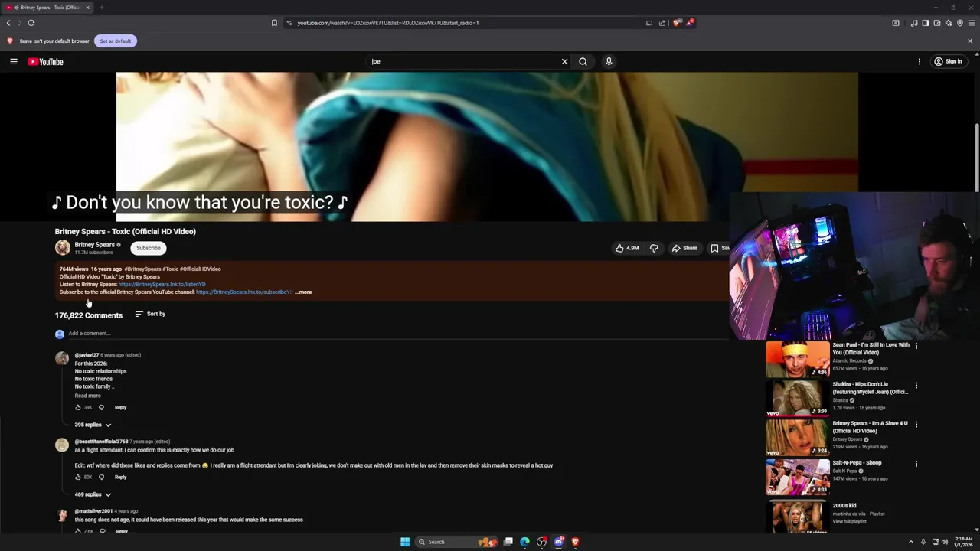This screenshot has width=980, height=551.
Task: Click the YouTube search magnifier button
Action: (583, 61)
